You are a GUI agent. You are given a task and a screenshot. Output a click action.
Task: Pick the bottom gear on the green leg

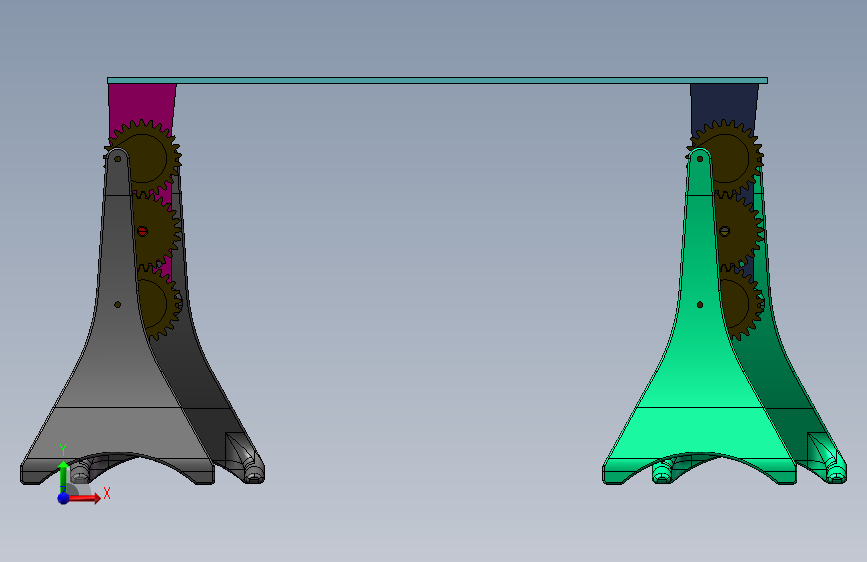click(x=743, y=303)
